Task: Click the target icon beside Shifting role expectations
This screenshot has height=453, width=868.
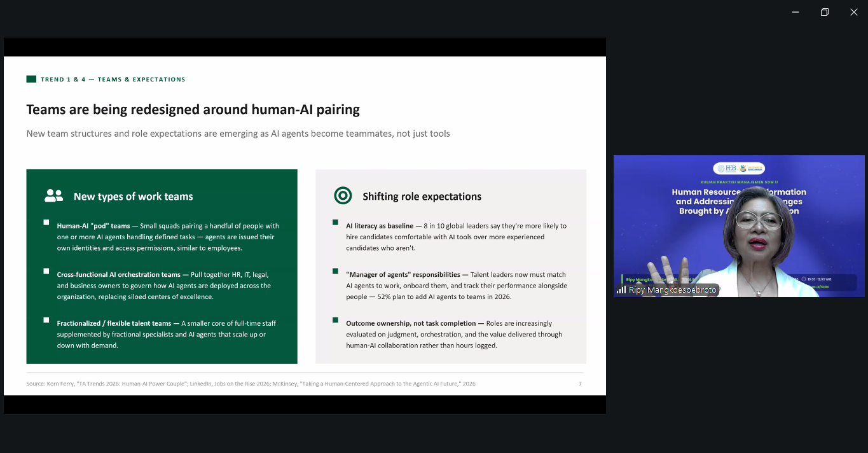Action: (343, 195)
